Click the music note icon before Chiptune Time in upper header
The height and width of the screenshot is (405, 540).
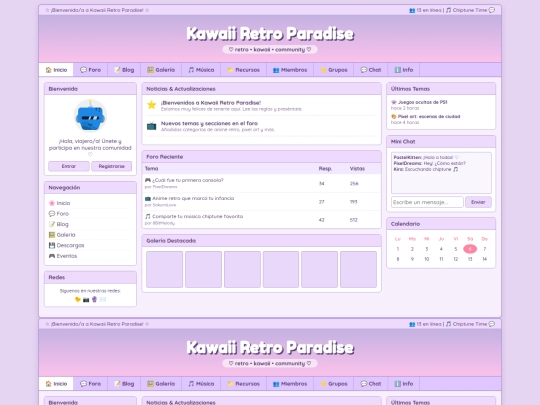pos(448,10)
